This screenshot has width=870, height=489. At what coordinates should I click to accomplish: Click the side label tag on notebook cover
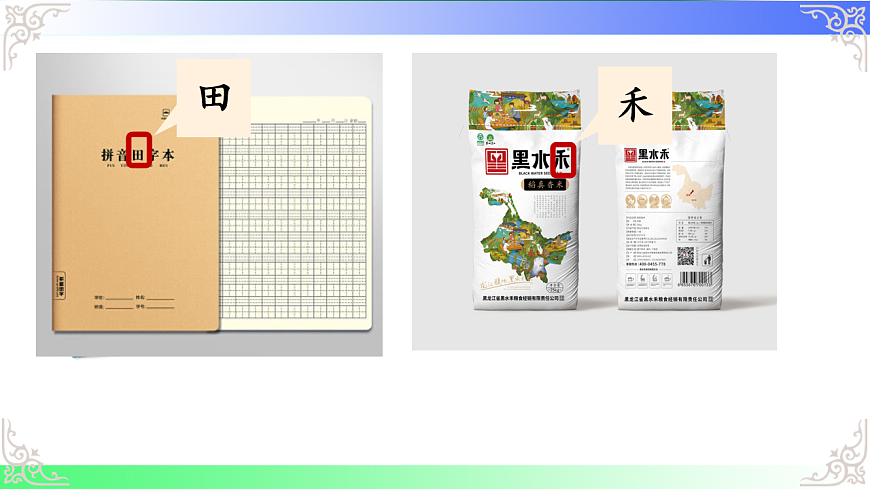tap(60, 285)
